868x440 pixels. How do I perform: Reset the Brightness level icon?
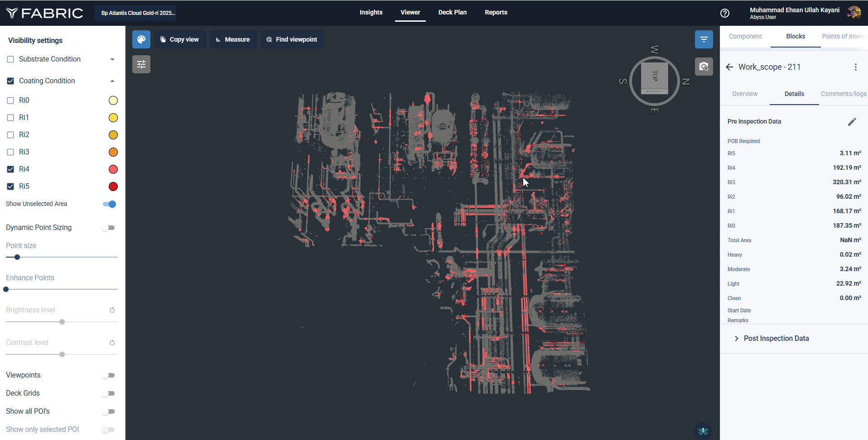tap(112, 310)
